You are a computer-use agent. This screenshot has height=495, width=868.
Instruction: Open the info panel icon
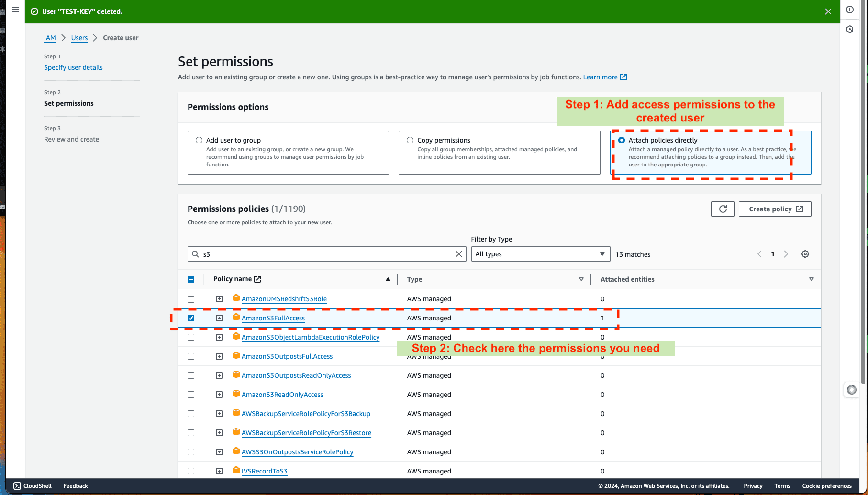click(850, 10)
